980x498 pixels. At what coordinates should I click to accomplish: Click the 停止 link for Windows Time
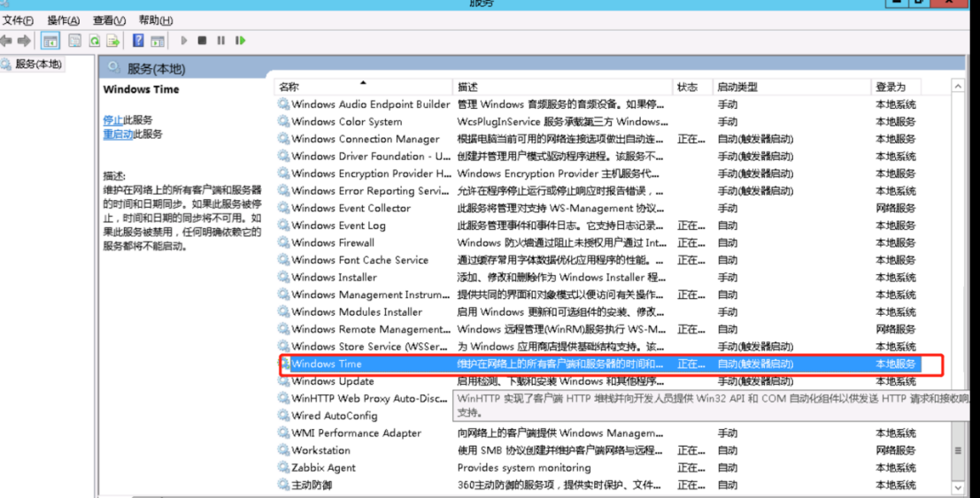coord(113,120)
